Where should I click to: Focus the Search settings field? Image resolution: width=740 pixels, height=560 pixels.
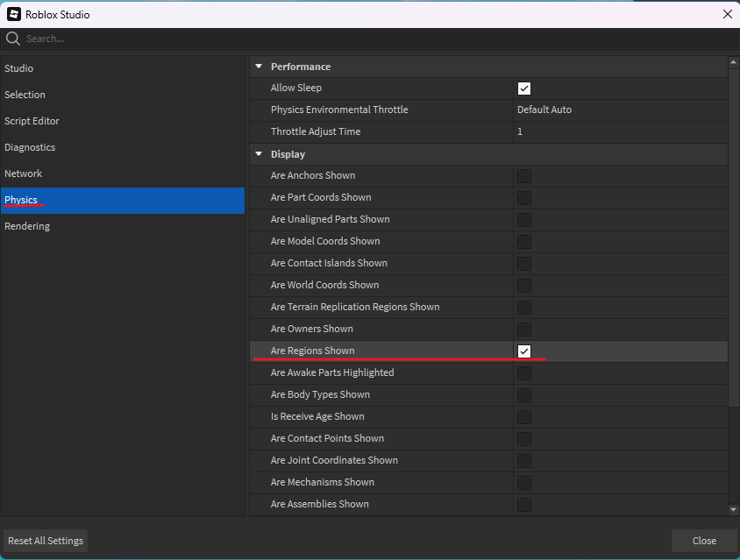[370, 39]
